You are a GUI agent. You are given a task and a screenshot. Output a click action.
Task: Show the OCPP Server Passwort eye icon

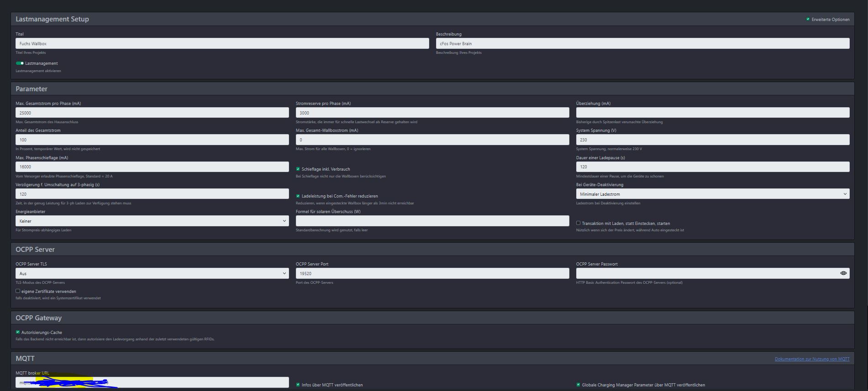click(x=843, y=273)
